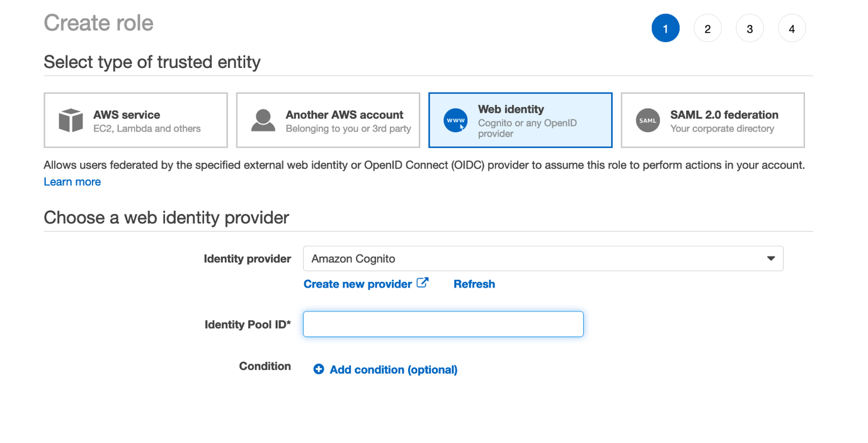
Task: Click the Identity Pool ID* label
Action: pos(248,325)
